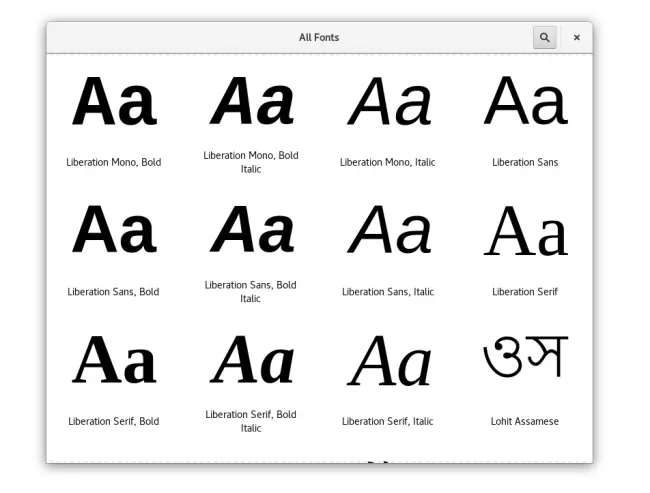Open the Liberation Serif, Bold Italic preview
The image size is (650, 493).
[251, 360]
